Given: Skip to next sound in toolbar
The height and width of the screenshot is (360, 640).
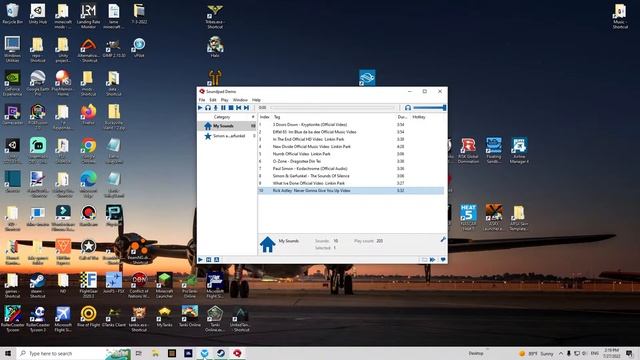Looking at the screenshot, I should (247, 108).
